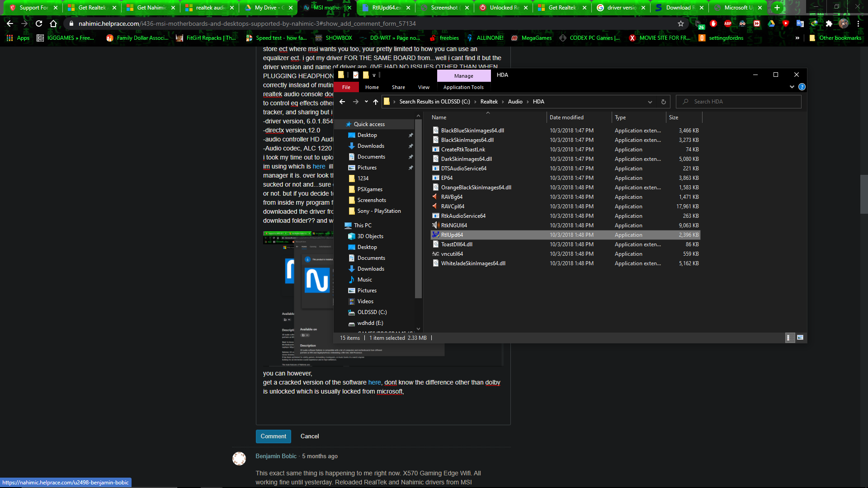Refresh the HDA folder listing
This screenshot has height=488, width=868.
pyautogui.click(x=663, y=102)
